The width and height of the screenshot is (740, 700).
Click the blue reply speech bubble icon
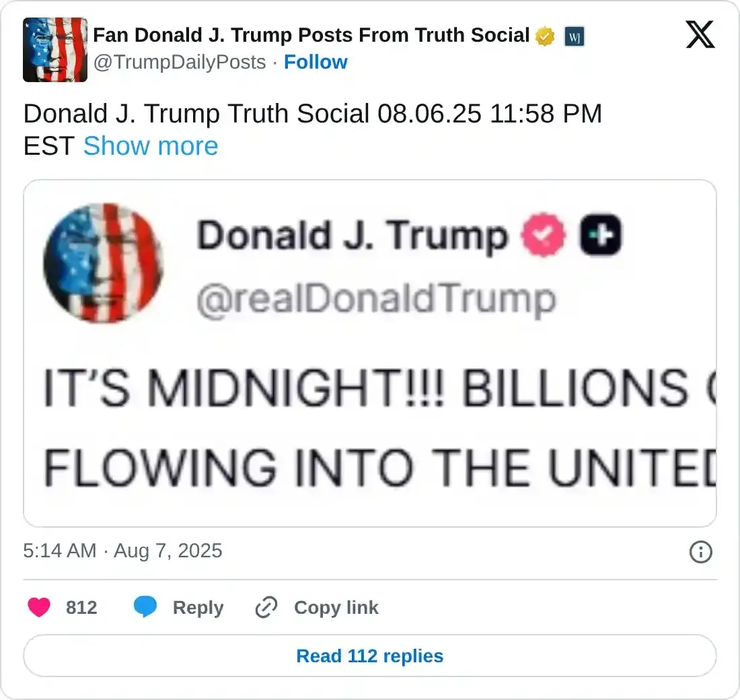coord(145,608)
